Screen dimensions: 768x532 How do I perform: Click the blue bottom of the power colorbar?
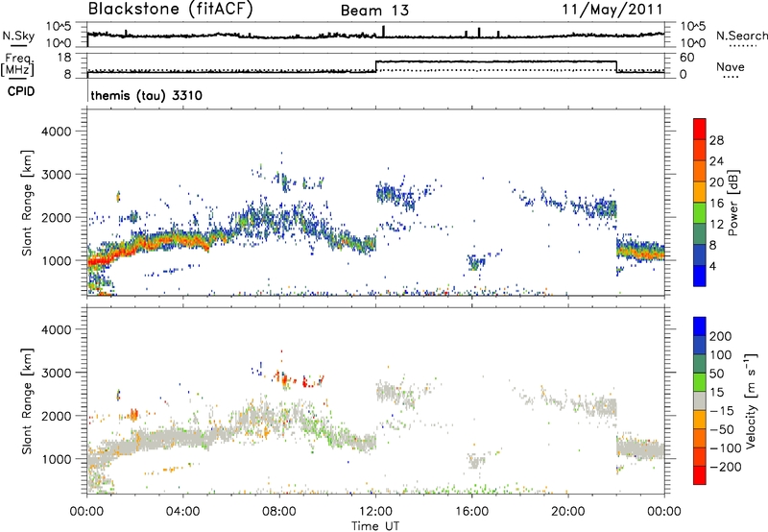700,276
